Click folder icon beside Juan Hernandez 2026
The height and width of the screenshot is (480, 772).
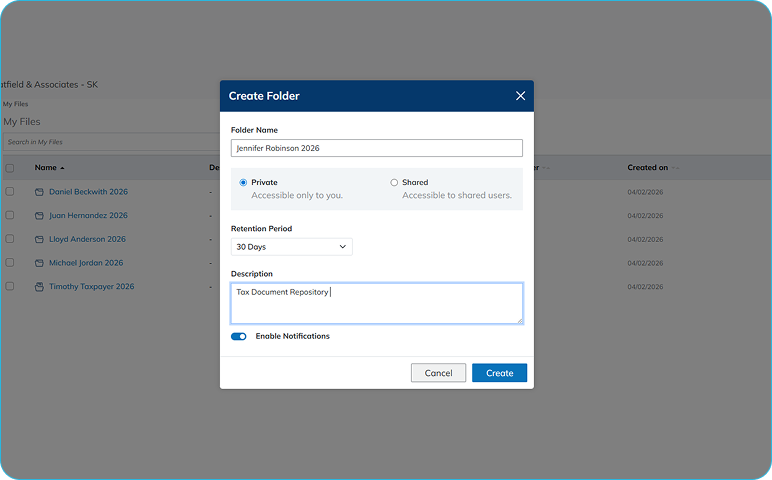point(39,216)
